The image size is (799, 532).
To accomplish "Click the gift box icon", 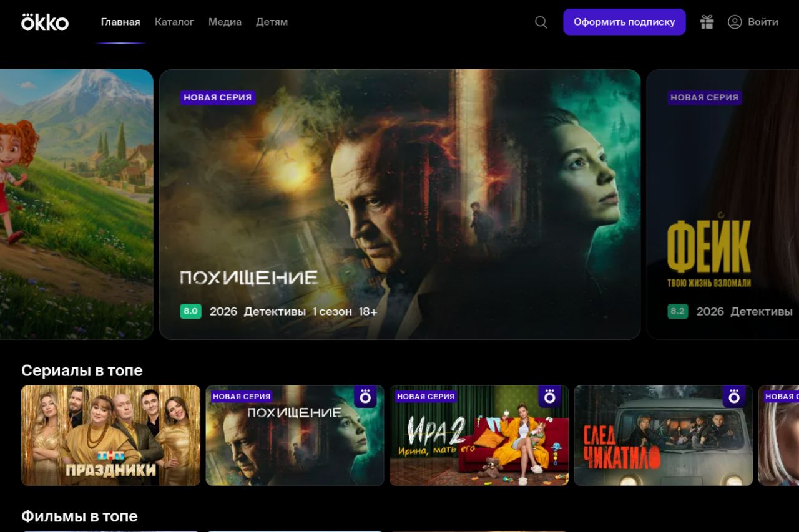I will (707, 22).
